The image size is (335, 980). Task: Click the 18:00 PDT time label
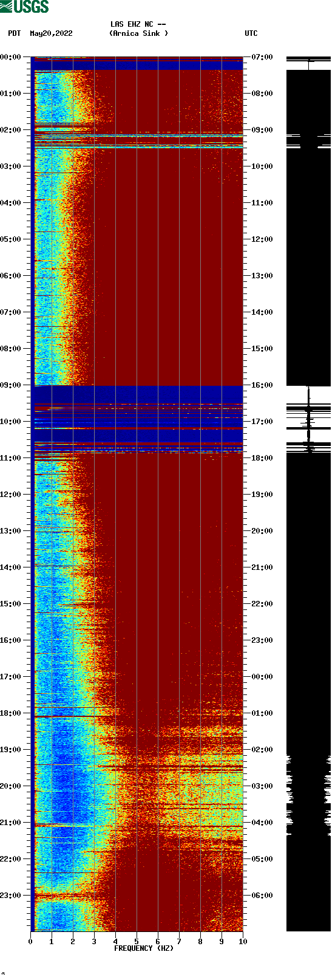pos(10,713)
